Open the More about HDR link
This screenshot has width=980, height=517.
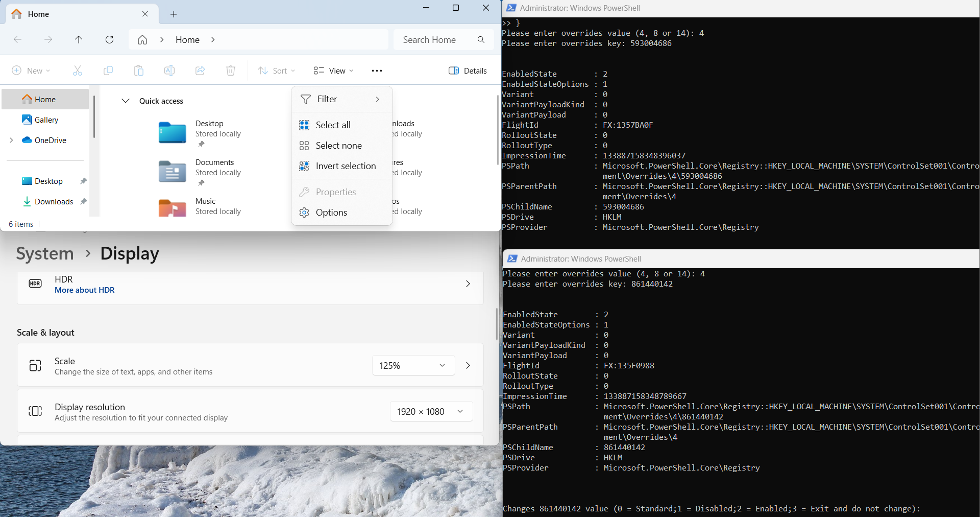point(85,290)
